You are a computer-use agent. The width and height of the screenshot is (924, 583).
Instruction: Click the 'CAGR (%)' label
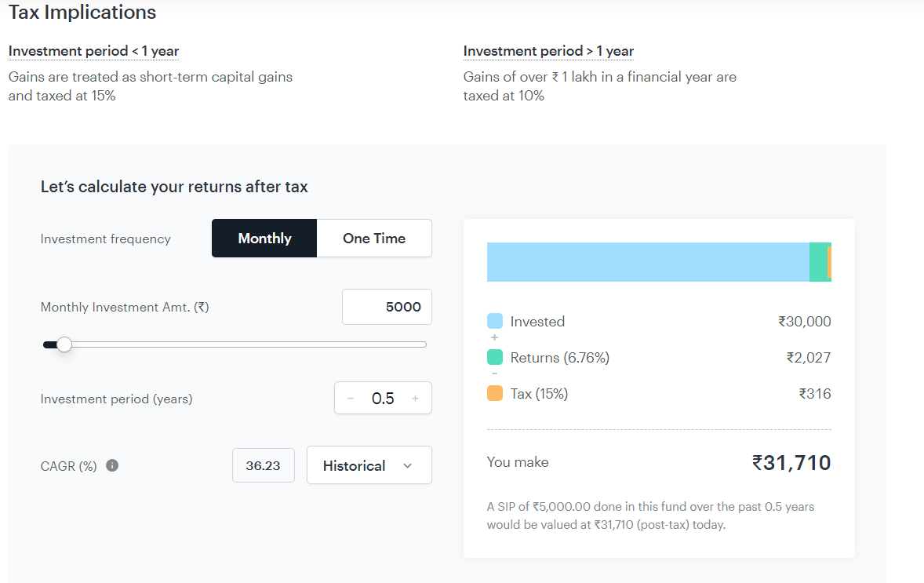tap(68, 466)
